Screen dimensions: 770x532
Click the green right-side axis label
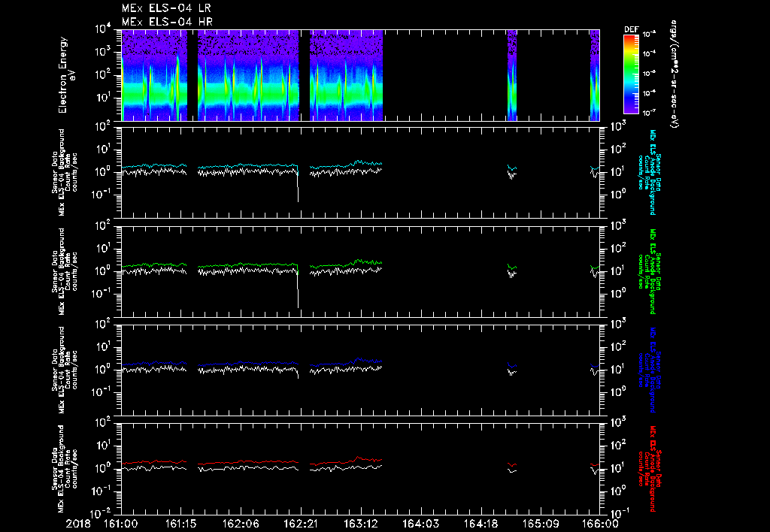pyautogui.click(x=648, y=271)
